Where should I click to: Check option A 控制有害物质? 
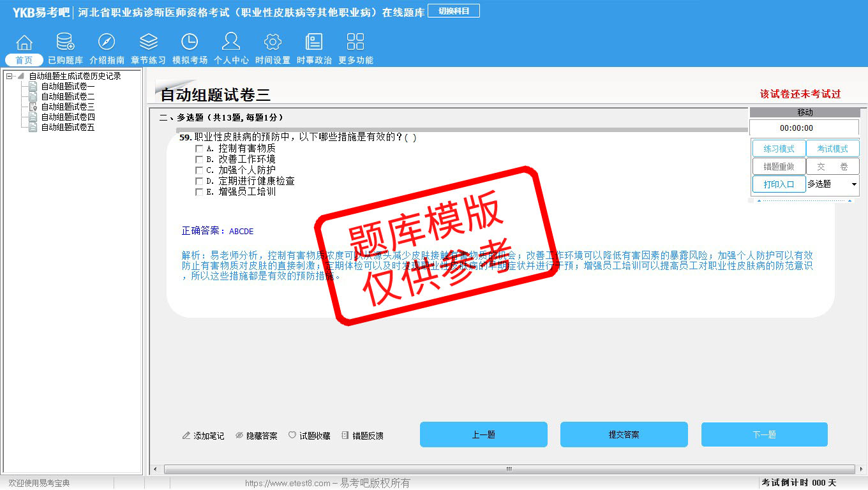pyautogui.click(x=199, y=149)
